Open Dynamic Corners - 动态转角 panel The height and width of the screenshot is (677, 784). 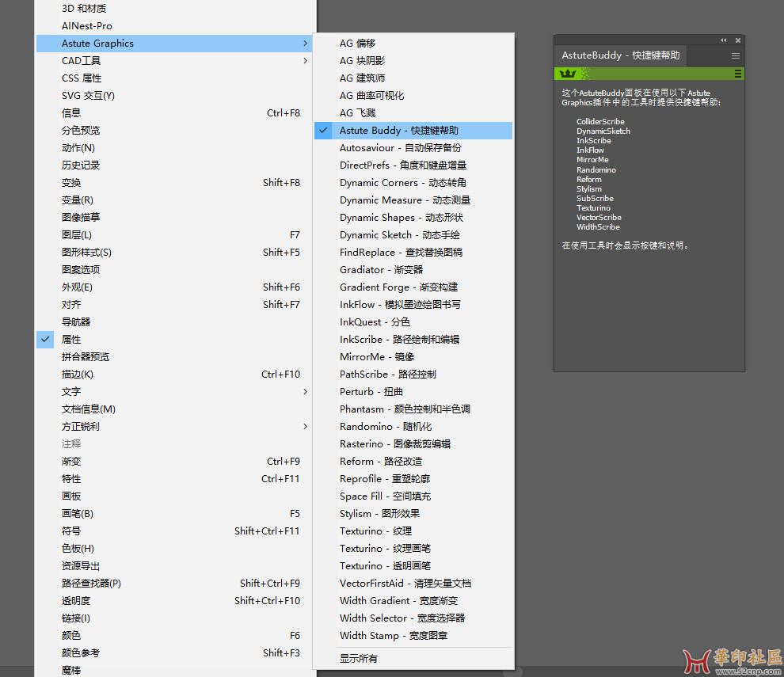[413, 183]
